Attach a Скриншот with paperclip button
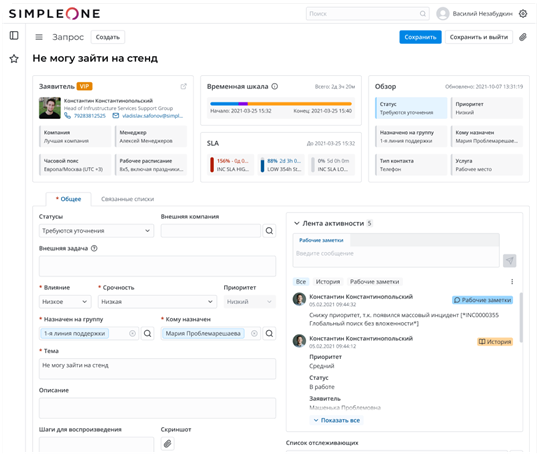Image resolution: width=556 pixels, height=474 pixels. tap(167, 444)
